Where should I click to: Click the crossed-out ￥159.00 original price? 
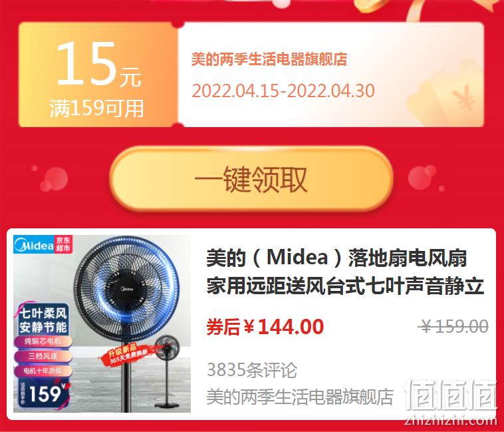(x=453, y=326)
